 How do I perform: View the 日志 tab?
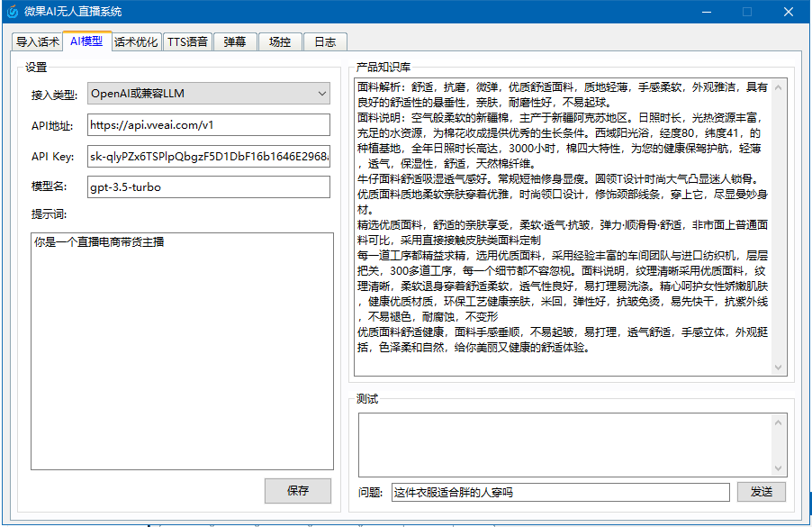[325, 41]
